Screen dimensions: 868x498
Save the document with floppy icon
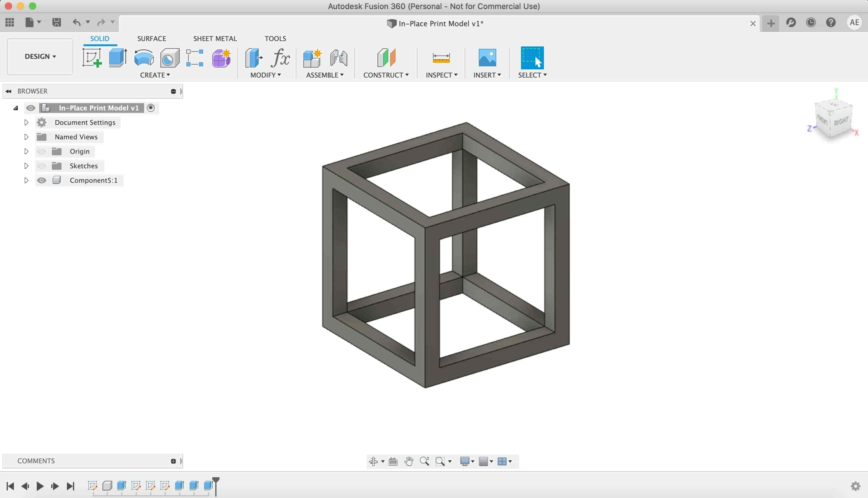(56, 23)
